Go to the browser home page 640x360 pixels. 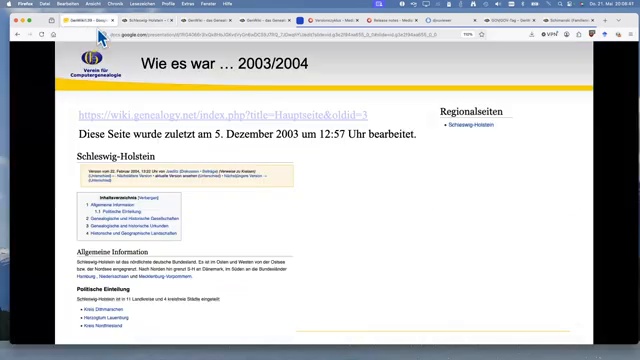tap(53, 35)
